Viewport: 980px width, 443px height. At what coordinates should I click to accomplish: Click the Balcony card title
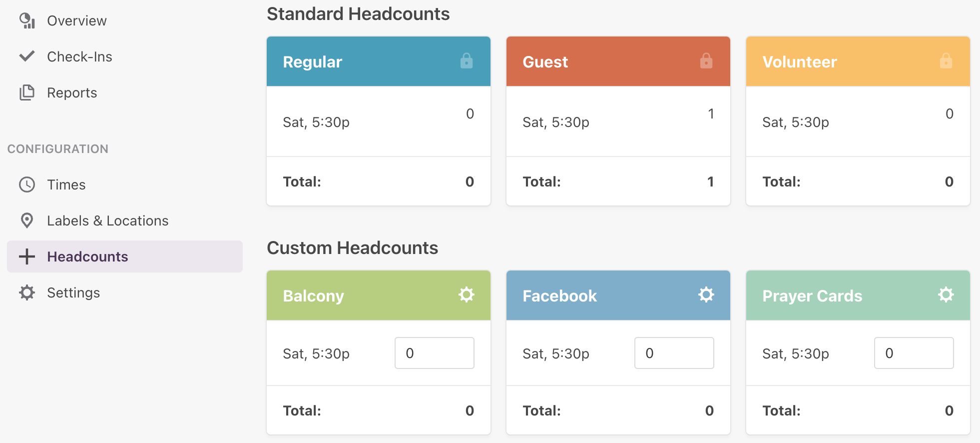click(314, 295)
